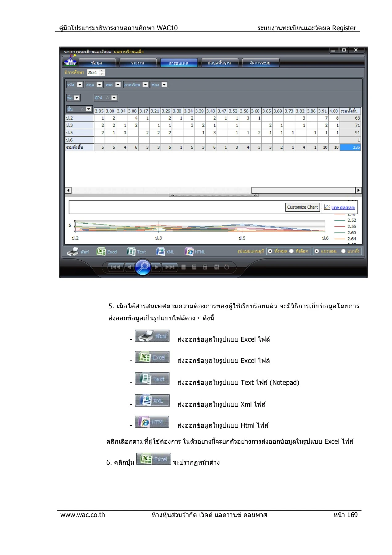The image size is (392, 555).
Task: Select the แนวนอน radio button
Action: [316, 251]
